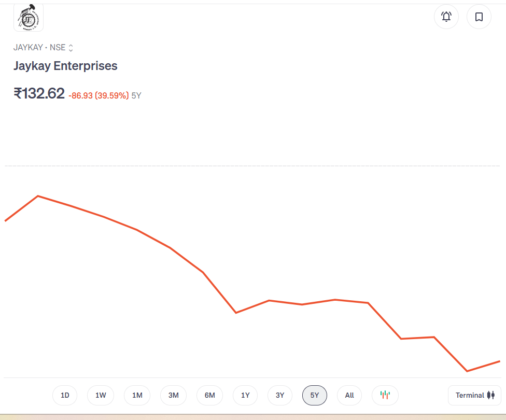This screenshot has height=420, width=506.
Task: Show the 1M price chart
Action: coord(137,395)
